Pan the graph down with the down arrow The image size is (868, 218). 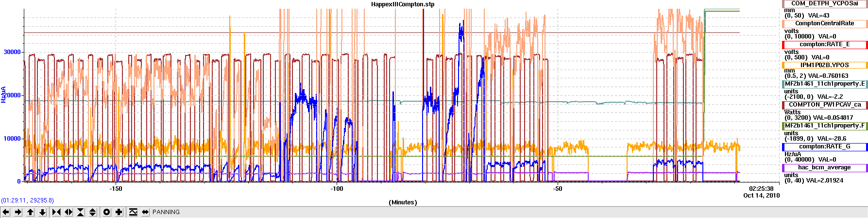(42, 212)
